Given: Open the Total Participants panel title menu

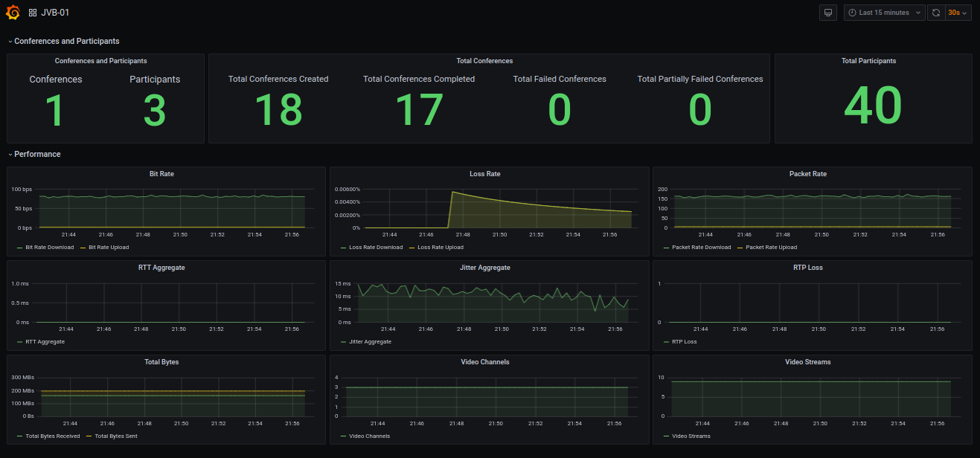Looking at the screenshot, I should [x=868, y=61].
